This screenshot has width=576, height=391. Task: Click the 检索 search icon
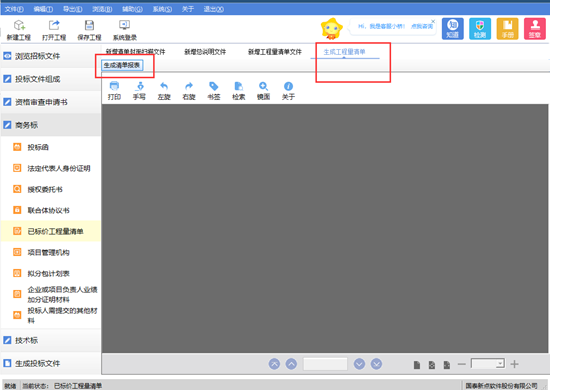(238, 90)
